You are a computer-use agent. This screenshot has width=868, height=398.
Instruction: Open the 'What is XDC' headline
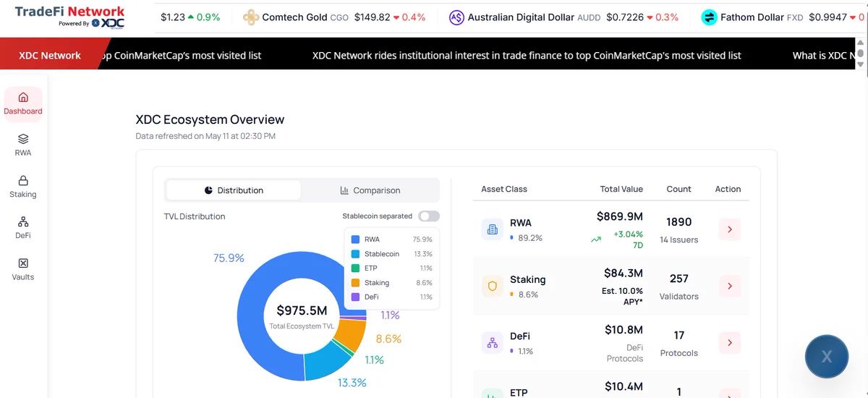(825, 56)
